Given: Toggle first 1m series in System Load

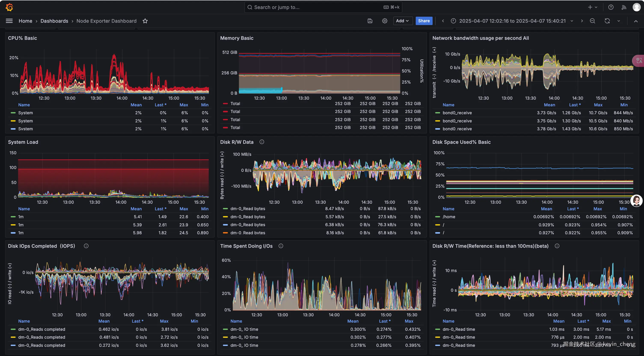Looking at the screenshot, I should point(21,217).
